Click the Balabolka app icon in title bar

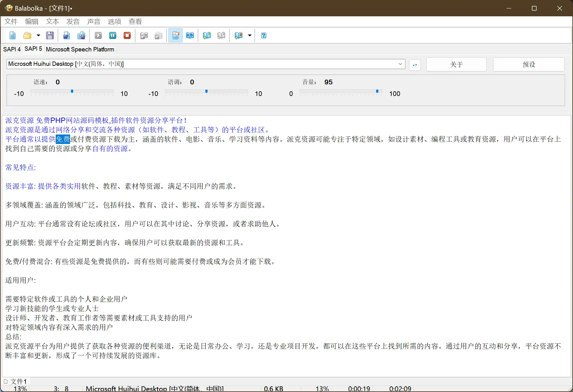coord(8,8)
